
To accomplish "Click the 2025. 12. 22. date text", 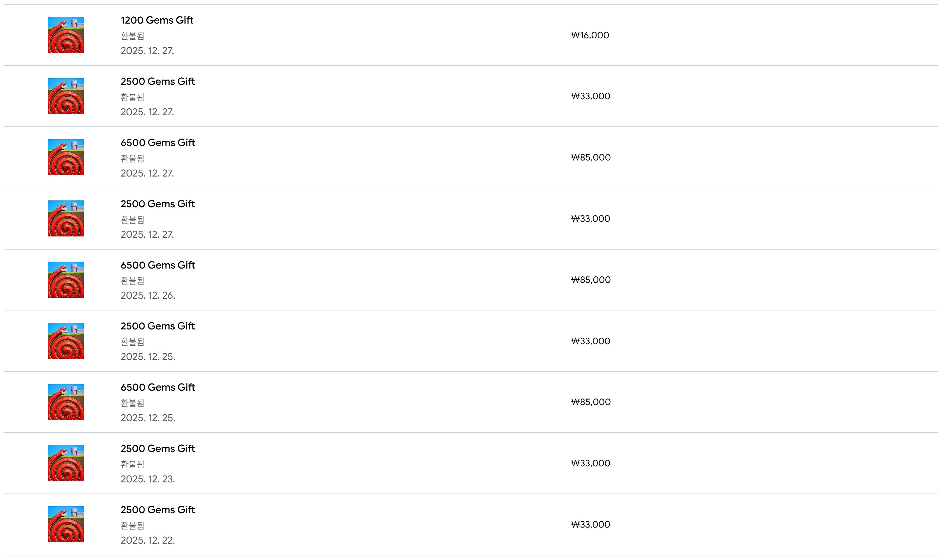I will 147,540.
